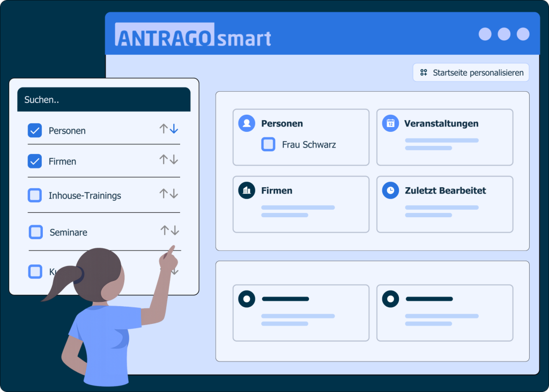Select the Frau Schwarz checkbox
Viewport: 549px width, 392px height.
point(268,144)
